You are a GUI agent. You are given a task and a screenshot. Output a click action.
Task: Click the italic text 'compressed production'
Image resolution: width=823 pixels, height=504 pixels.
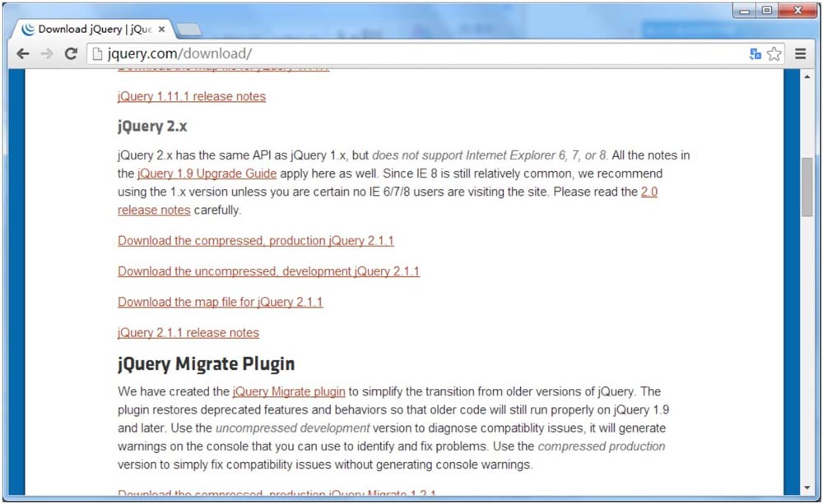pyautogui.click(x=602, y=446)
